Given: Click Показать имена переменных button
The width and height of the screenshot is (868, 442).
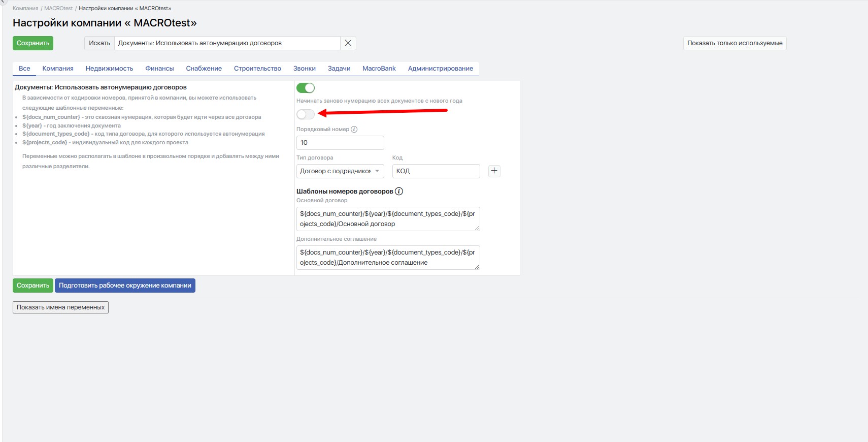Looking at the screenshot, I should [60, 307].
